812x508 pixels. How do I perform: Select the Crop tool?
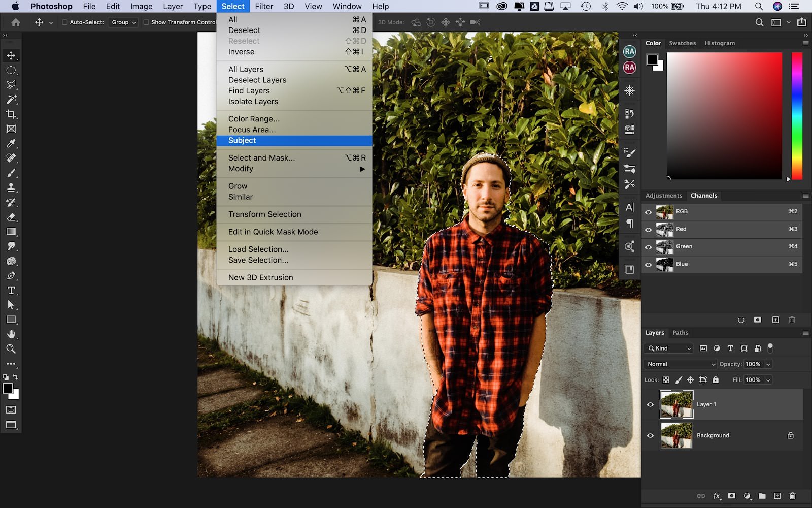click(11, 114)
